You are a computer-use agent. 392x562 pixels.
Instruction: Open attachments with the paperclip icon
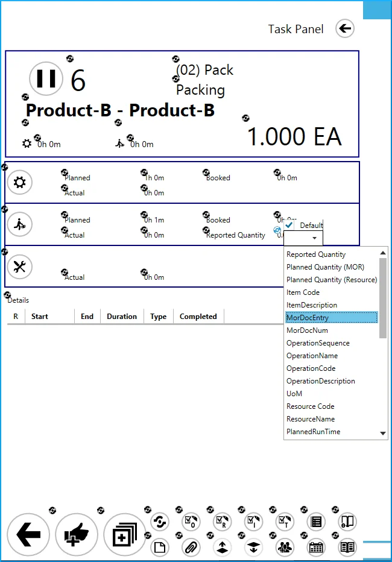[x=191, y=548]
